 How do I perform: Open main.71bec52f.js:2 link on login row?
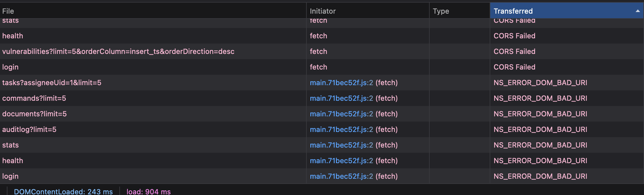pyautogui.click(x=340, y=176)
